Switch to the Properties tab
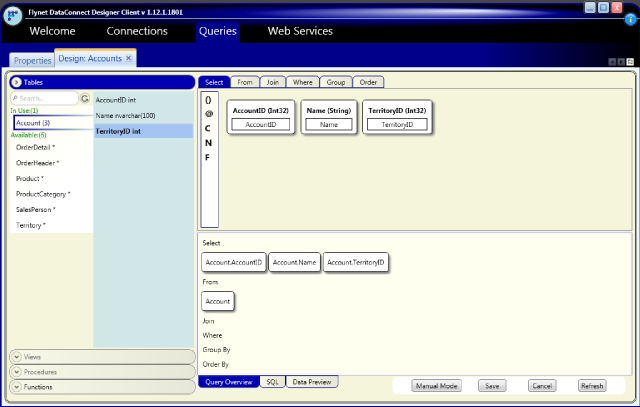 (32, 60)
